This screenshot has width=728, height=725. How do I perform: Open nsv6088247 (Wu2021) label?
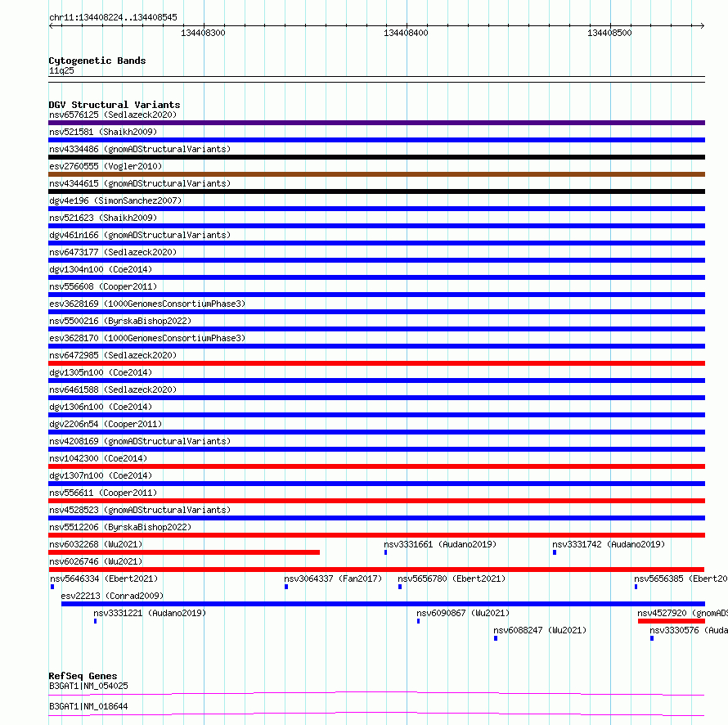(540, 630)
